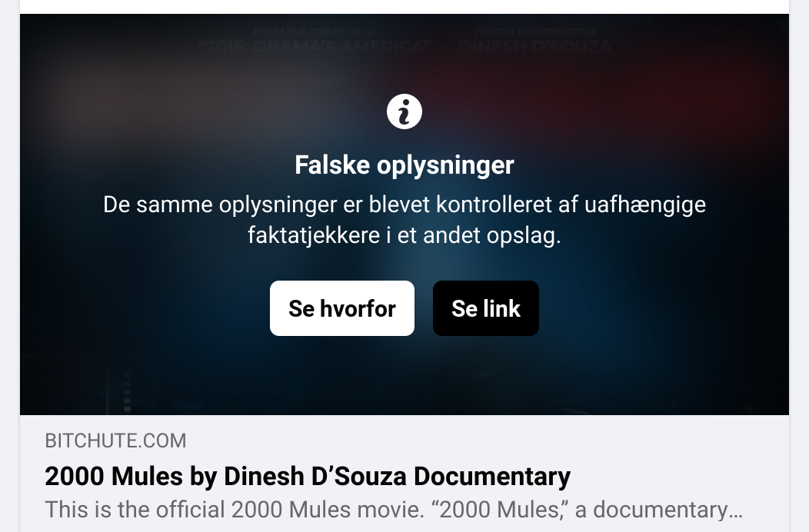Click the blurred '2016: Obama's America' poster text

point(315,47)
